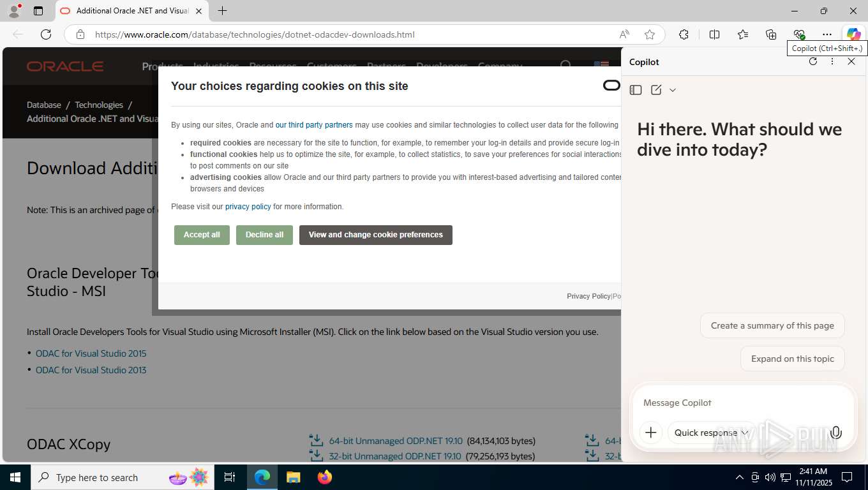Open the Windows Start menu
This screenshot has height=490, width=868.
[15, 477]
